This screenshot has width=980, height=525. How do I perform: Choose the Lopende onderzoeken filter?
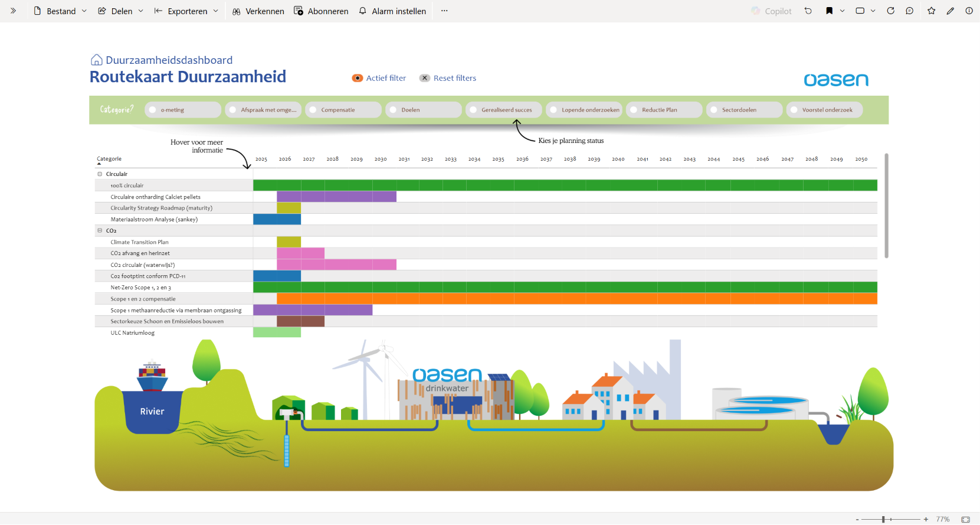pyautogui.click(x=584, y=110)
